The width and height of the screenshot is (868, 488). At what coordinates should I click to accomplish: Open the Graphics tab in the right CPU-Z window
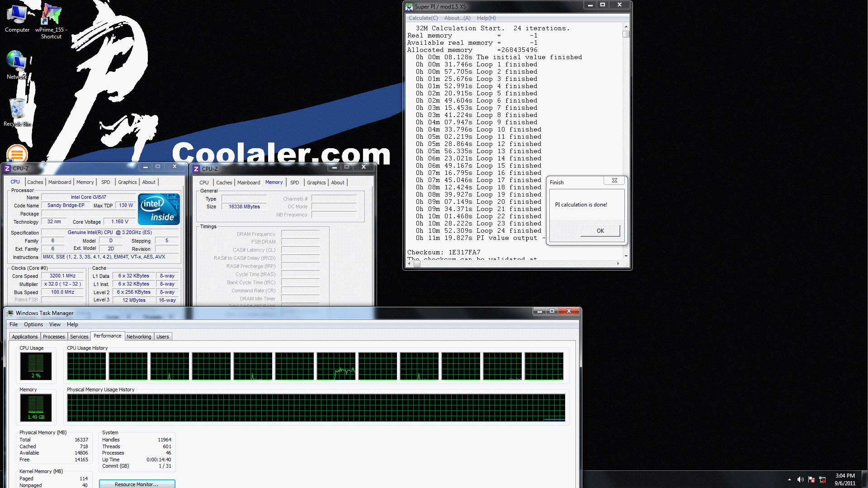coord(316,183)
